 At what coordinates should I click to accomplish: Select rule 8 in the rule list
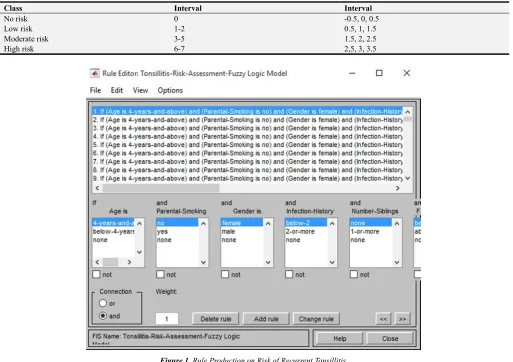(x=248, y=170)
